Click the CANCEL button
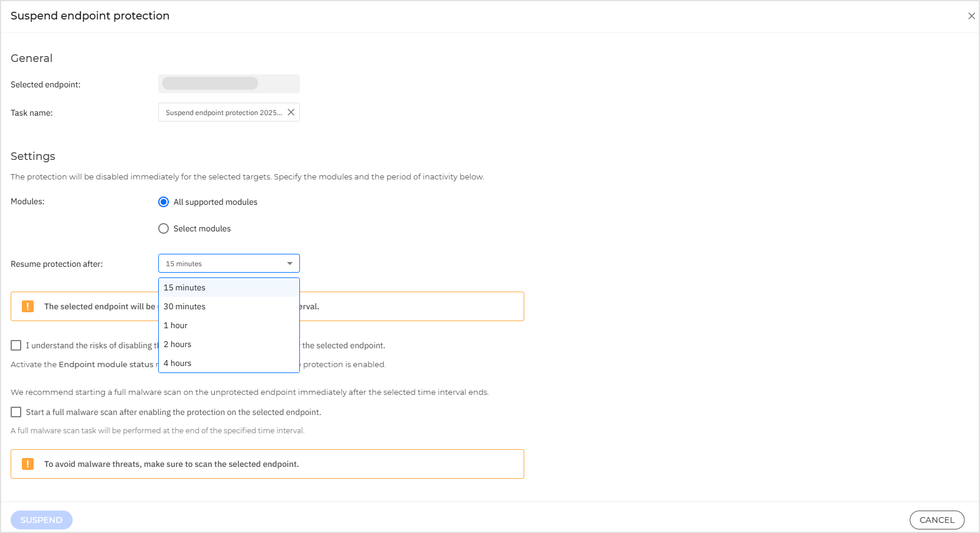This screenshot has width=980, height=533. click(937, 519)
